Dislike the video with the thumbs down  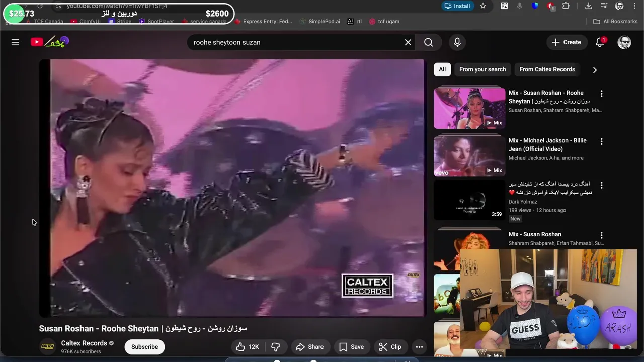tap(275, 347)
